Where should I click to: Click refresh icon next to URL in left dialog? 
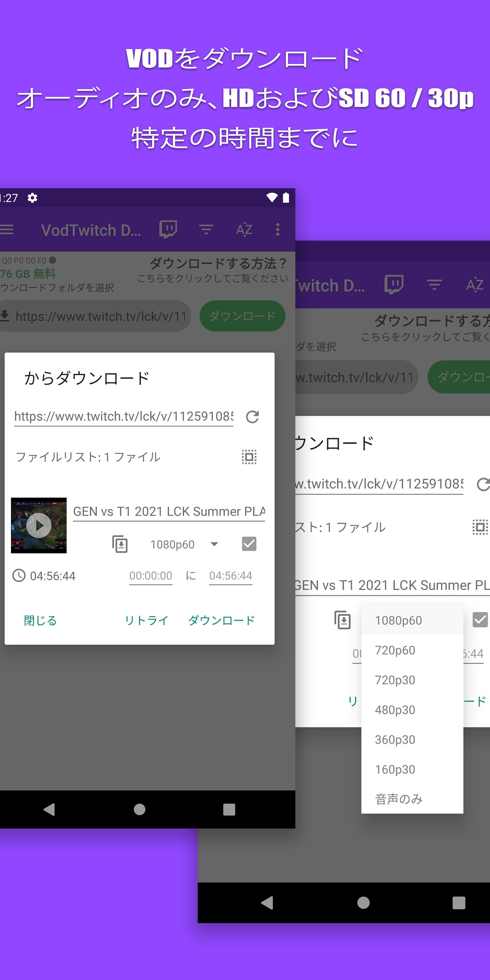(252, 417)
